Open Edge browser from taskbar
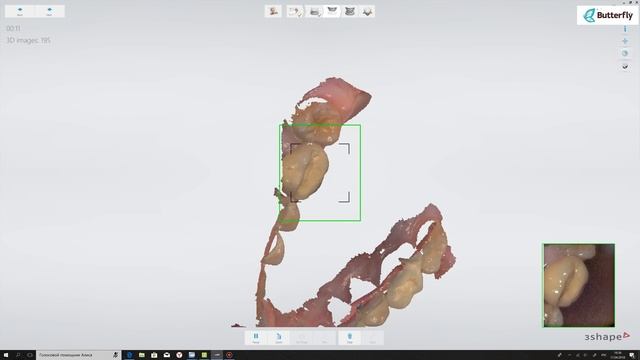Screen dimensions: 640x360 coord(129,355)
